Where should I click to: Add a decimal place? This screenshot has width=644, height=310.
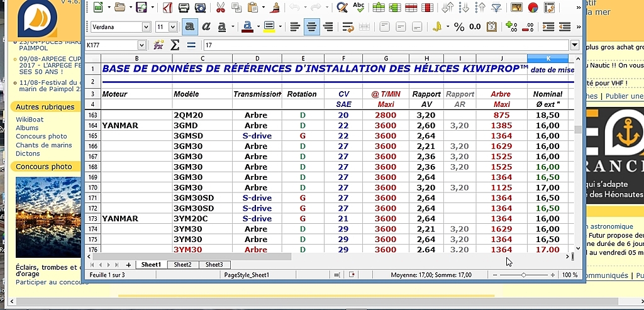tap(511, 27)
